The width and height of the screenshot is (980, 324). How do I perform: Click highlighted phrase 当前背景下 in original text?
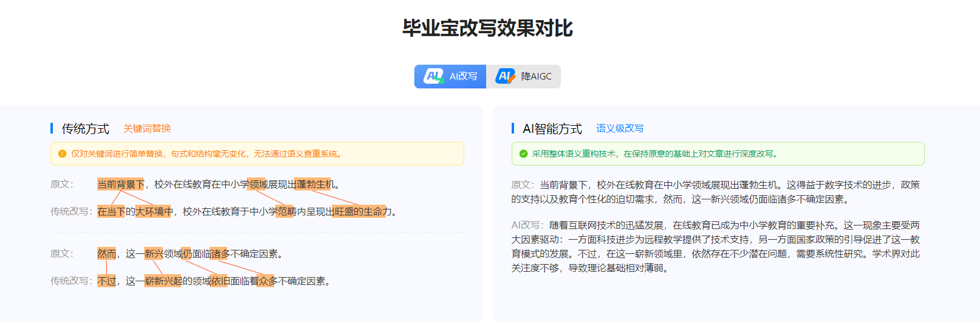(121, 185)
